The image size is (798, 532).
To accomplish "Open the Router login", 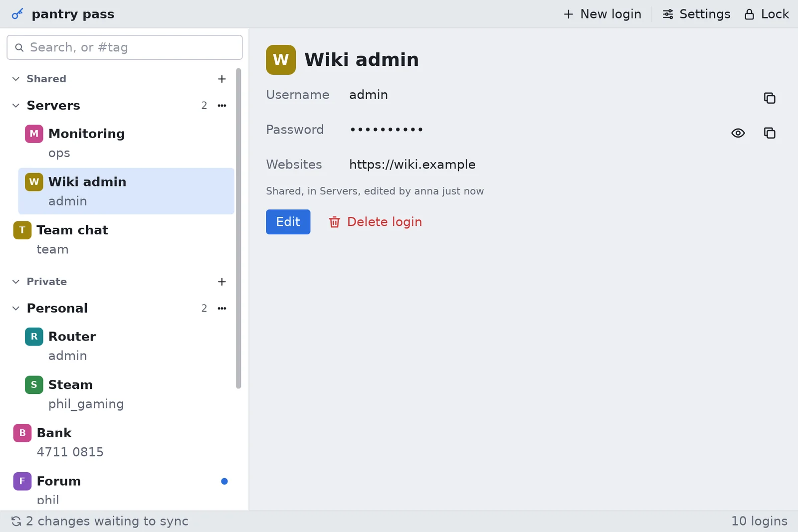I will pyautogui.click(x=126, y=346).
